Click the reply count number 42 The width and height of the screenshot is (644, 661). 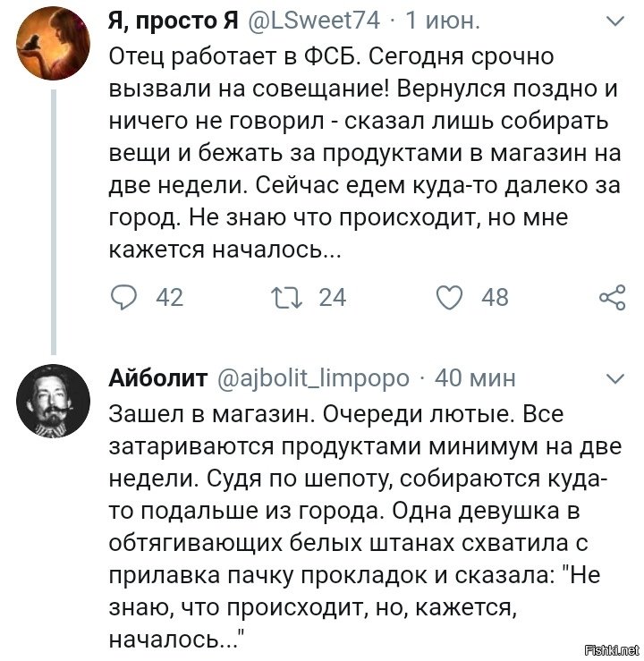[x=169, y=297]
